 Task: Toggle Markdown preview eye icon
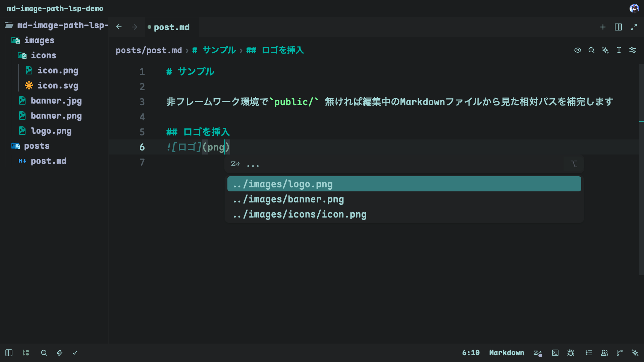578,50
